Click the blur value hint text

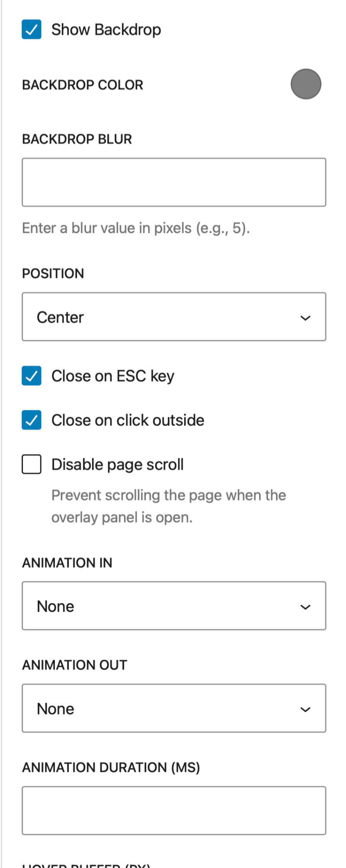pos(138,228)
